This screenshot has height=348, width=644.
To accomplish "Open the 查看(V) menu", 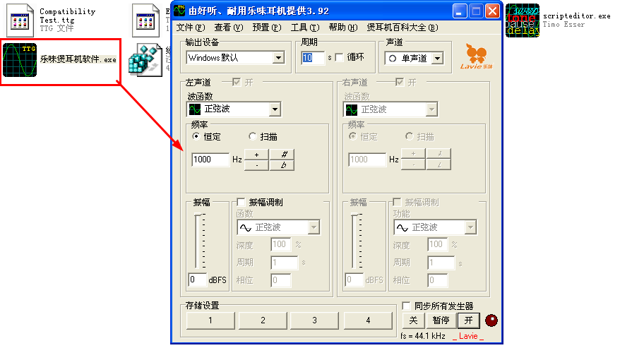I will (228, 28).
